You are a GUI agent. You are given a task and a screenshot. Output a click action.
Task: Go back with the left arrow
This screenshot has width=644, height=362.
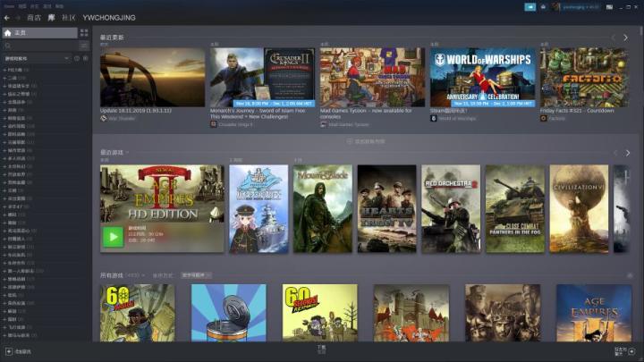click(x=7, y=18)
